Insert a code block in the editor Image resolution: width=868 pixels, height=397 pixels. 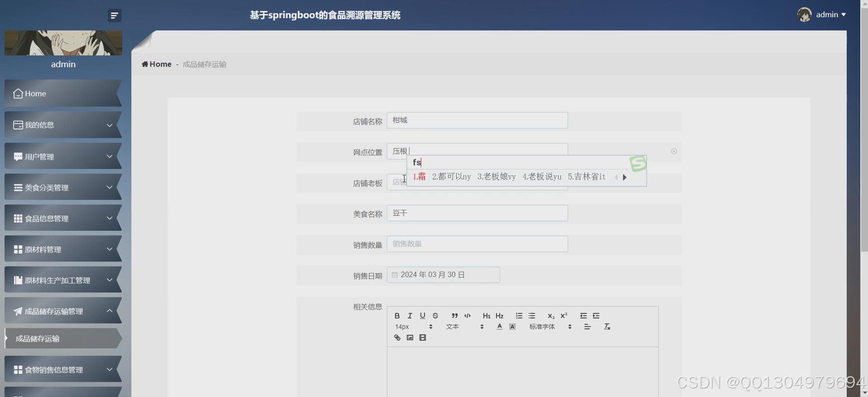(468, 316)
